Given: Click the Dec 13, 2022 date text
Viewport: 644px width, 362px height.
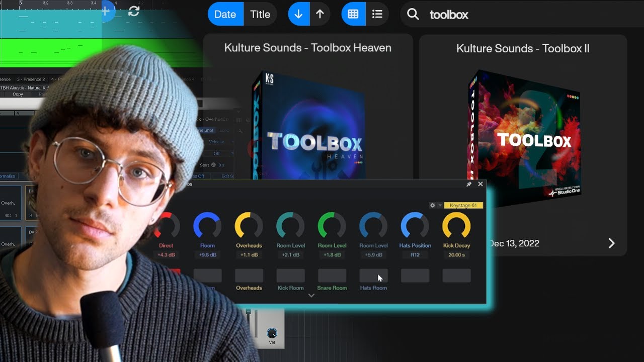Looking at the screenshot, I should tap(513, 243).
